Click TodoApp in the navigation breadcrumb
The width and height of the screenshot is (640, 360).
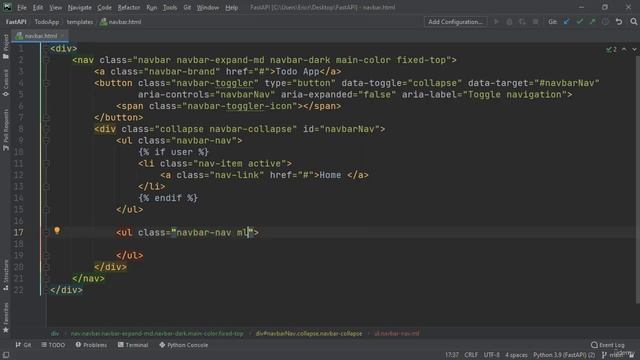47,22
